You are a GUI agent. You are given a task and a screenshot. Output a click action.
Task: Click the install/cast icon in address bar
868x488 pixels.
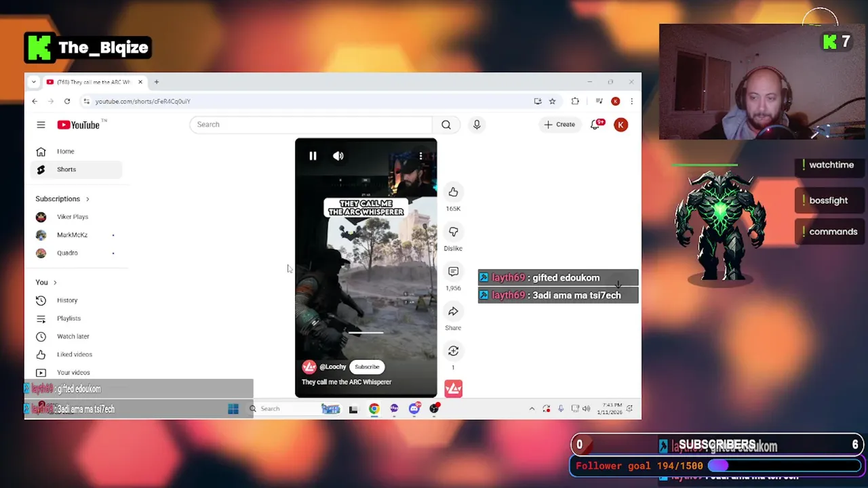pos(538,102)
